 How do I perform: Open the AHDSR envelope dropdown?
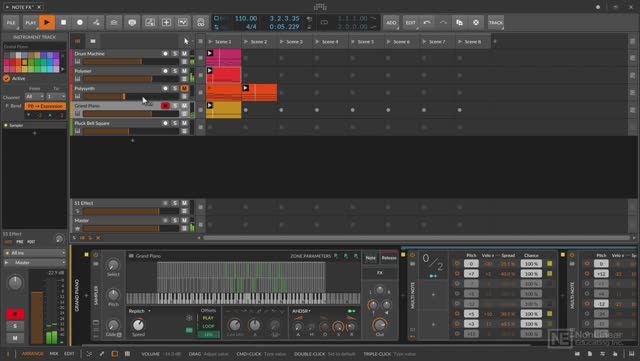[302, 311]
